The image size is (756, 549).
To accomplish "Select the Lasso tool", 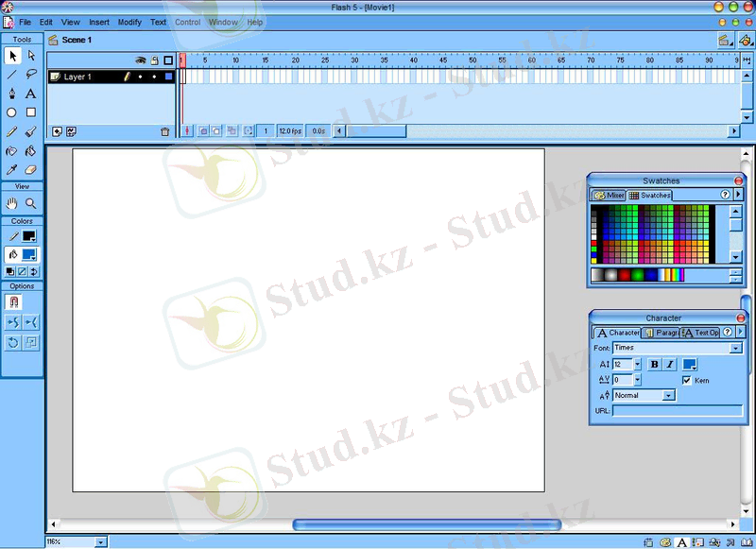I will pyautogui.click(x=31, y=75).
